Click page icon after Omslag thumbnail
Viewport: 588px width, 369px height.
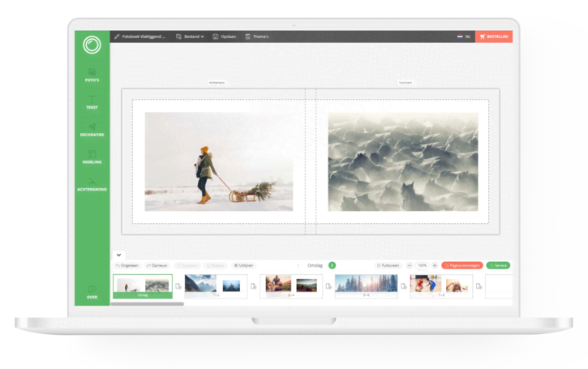178,286
